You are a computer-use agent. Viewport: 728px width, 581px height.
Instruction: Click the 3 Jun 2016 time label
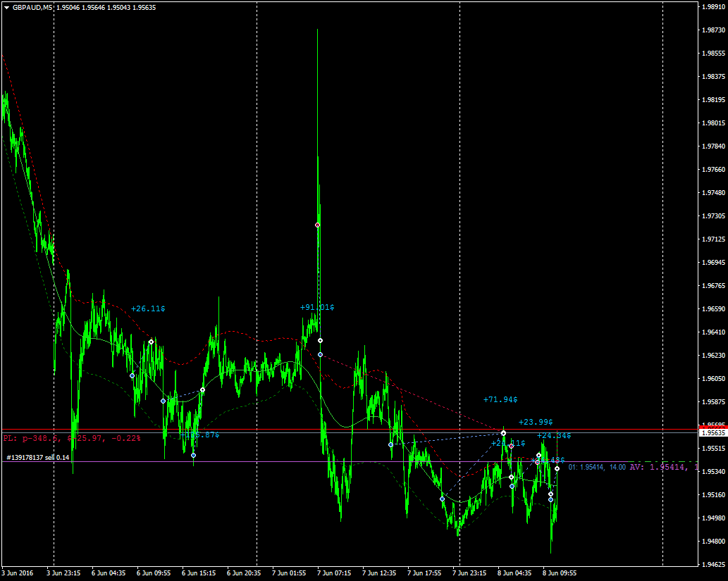click(18, 573)
